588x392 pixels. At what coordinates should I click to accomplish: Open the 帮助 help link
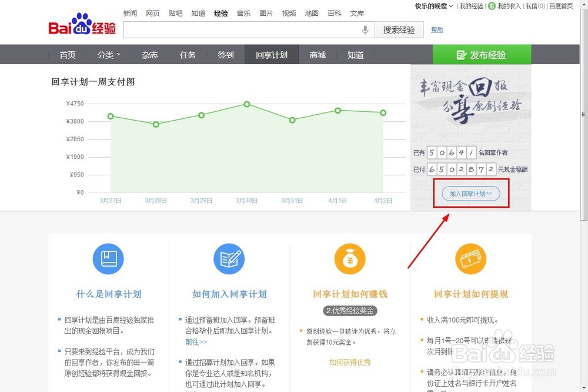(x=437, y=29)
